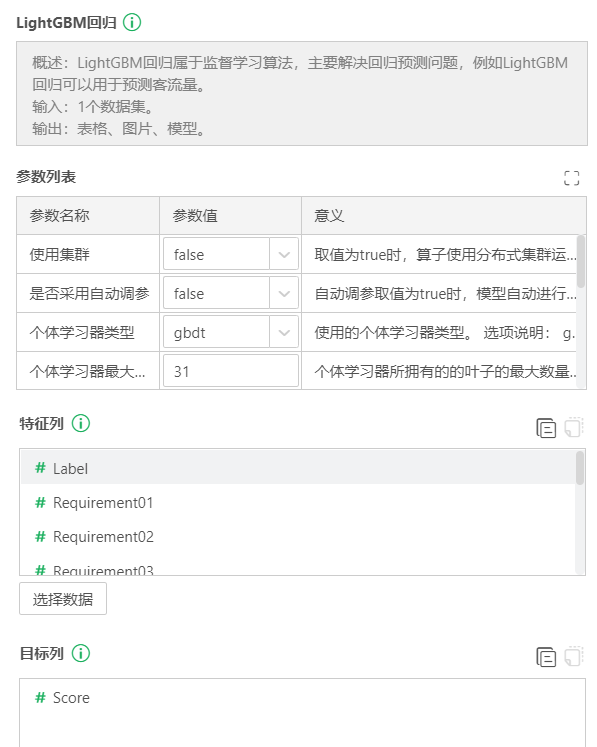Viewport: 597px width, 747px height.
Task: Click the leaf count field showing 31
Action: click(x=231, y=371)
